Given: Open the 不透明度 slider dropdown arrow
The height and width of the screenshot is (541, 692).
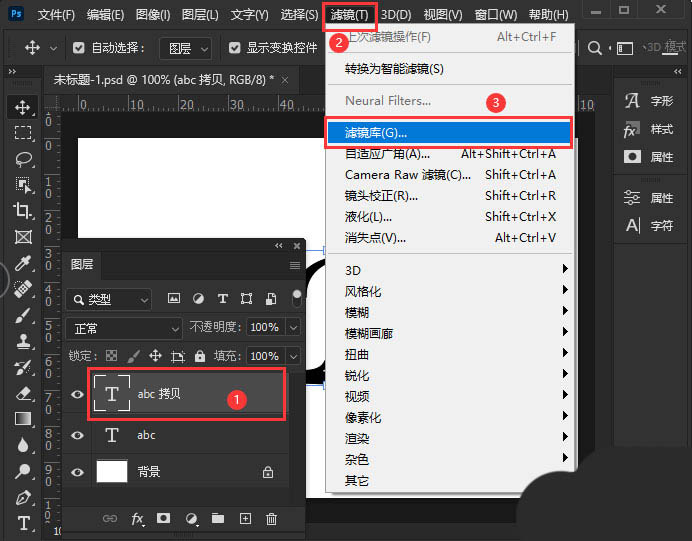Looking at the screenshot, I should click(x=293, y=327).
